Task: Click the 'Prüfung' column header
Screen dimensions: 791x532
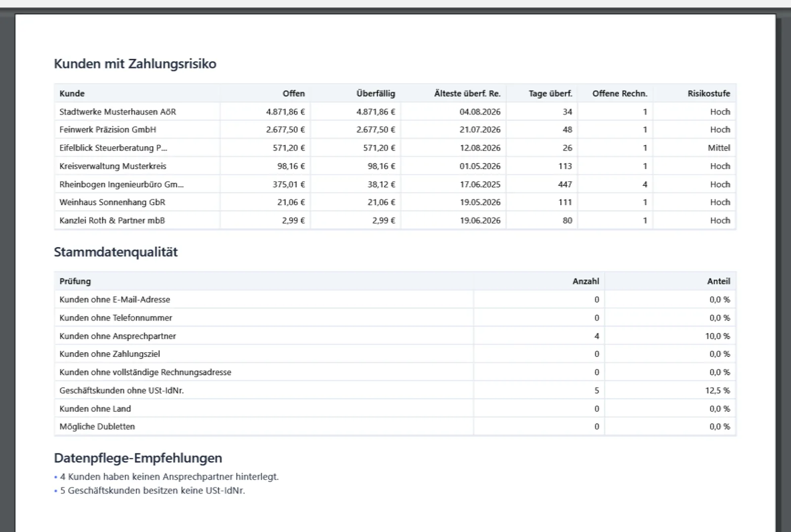Action: pos(75,281)
